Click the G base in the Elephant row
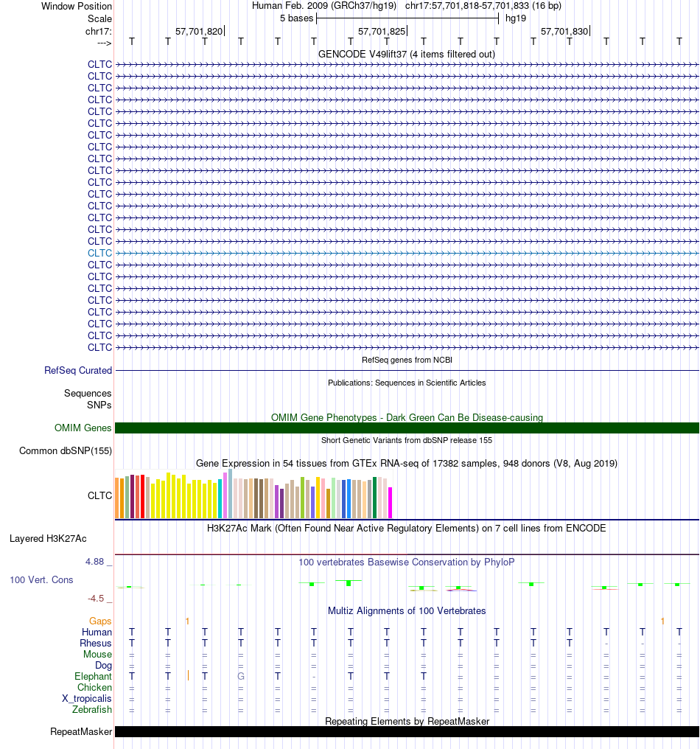The image size is (700, 749). point(241,677)
